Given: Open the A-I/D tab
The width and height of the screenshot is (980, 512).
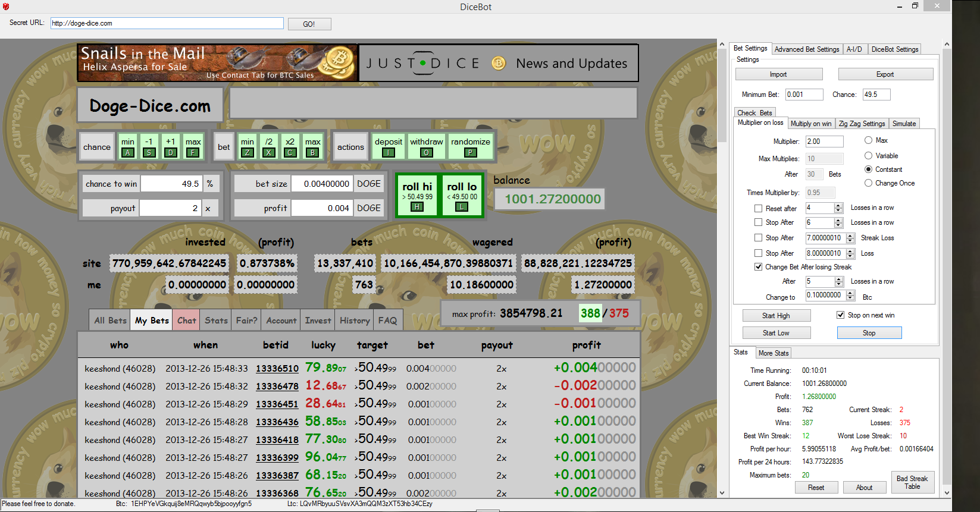Looking at the screenshot, I should pyautogui.click(x=854, y=49).
